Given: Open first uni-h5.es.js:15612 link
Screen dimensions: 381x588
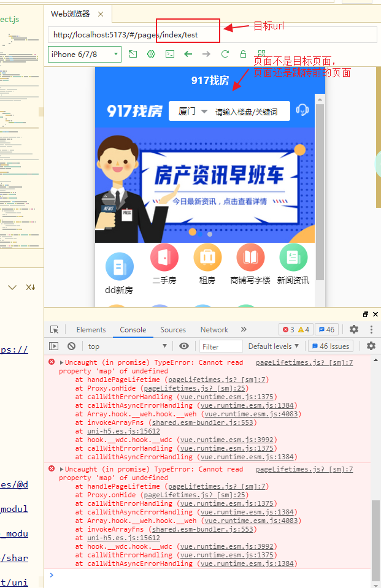Looking at the screenshot, I should (124, 431).
